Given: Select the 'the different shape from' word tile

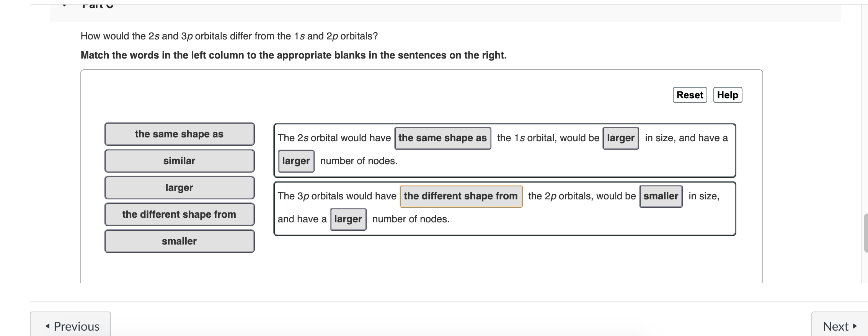Looking at the screenshot, I should [179, 214].
